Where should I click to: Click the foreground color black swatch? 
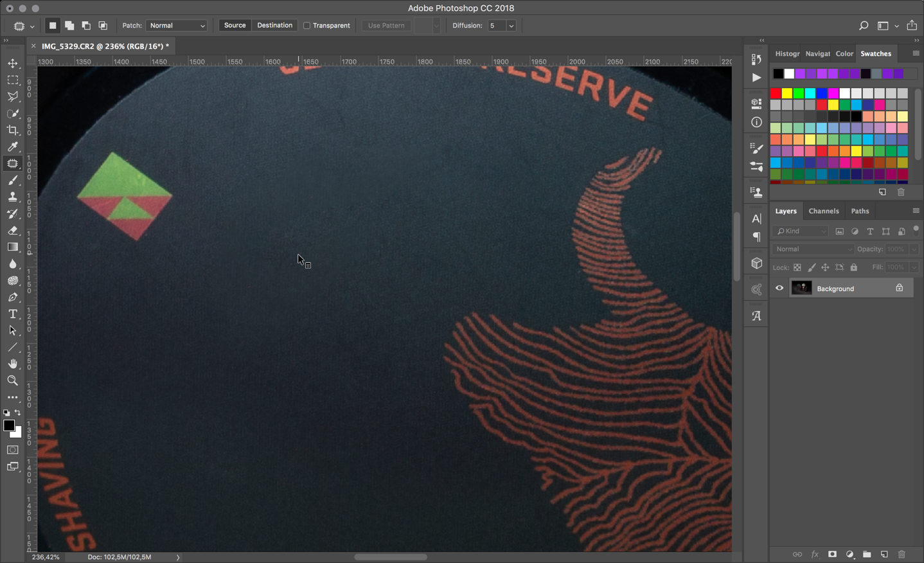8,425
